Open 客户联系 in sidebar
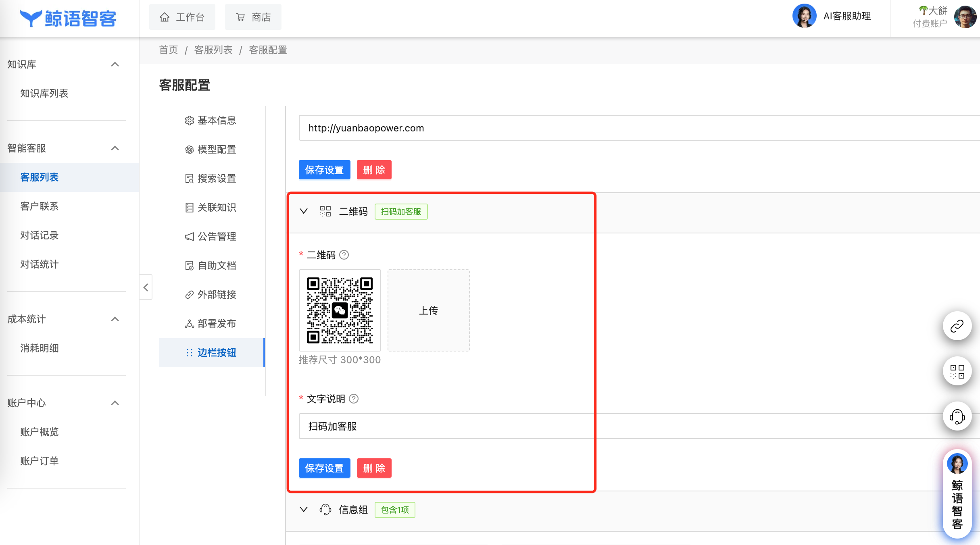 click(40, 206)
